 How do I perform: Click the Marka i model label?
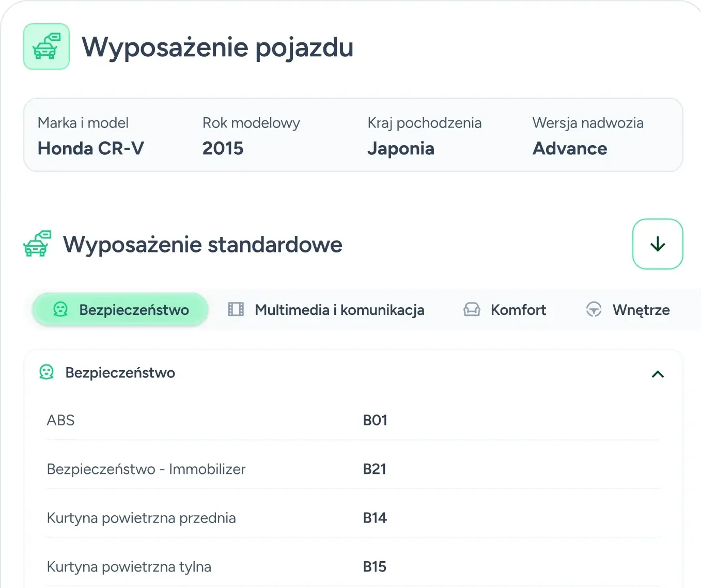83,123
